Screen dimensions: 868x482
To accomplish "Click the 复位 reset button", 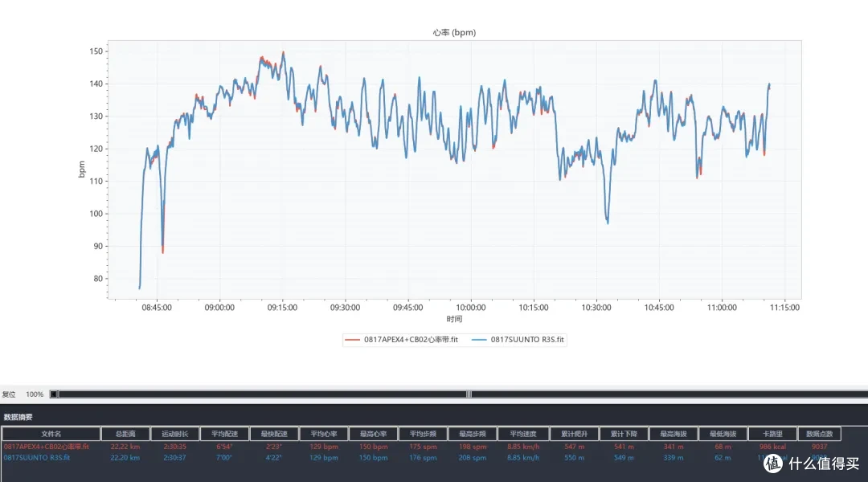I will point(9,394).
